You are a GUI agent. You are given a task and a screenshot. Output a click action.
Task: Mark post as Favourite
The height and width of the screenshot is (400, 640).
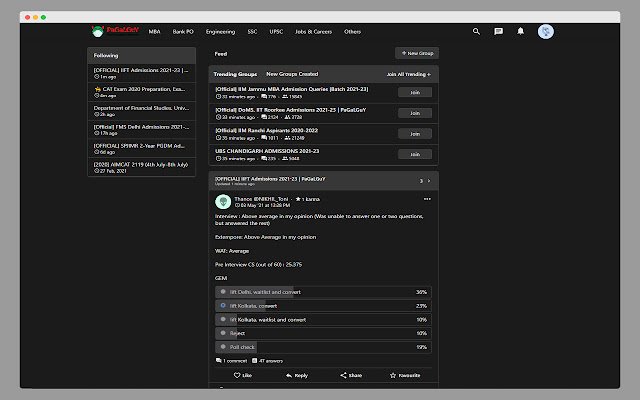pos(405,375)
